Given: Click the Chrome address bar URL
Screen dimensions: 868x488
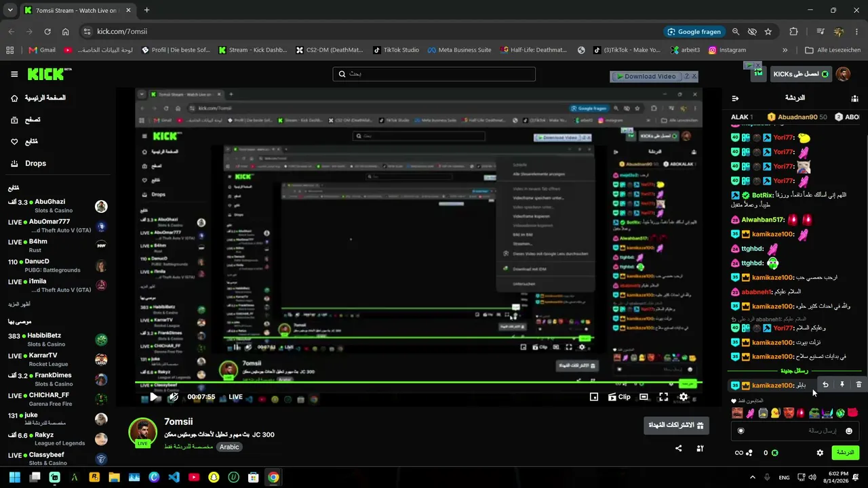Looking at the screenshot, I should coord(122,31).
